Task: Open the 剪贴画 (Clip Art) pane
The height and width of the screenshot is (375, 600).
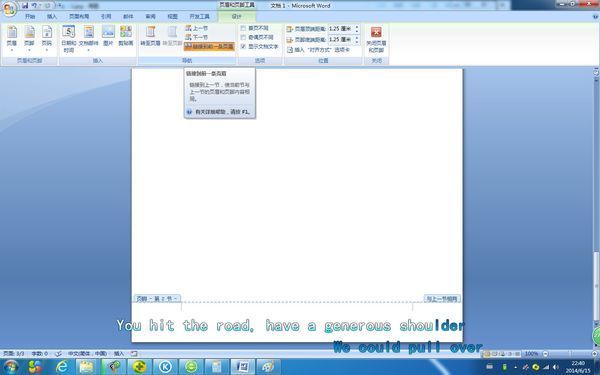Action: (x=126, y=36)
